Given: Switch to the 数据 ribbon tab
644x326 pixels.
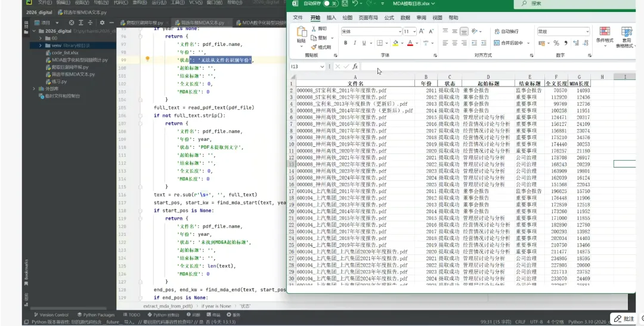Looking at the screenshot, I should pyautogui.click(x=405, y=18).
